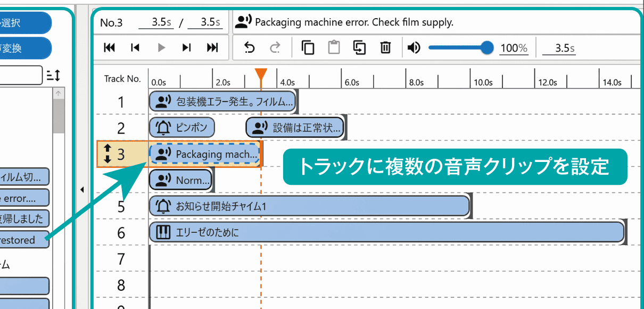This screenshot has height=309, width=644.
Task: Select the Packaging mach... clip on track 3
Action: click(205, 154)
